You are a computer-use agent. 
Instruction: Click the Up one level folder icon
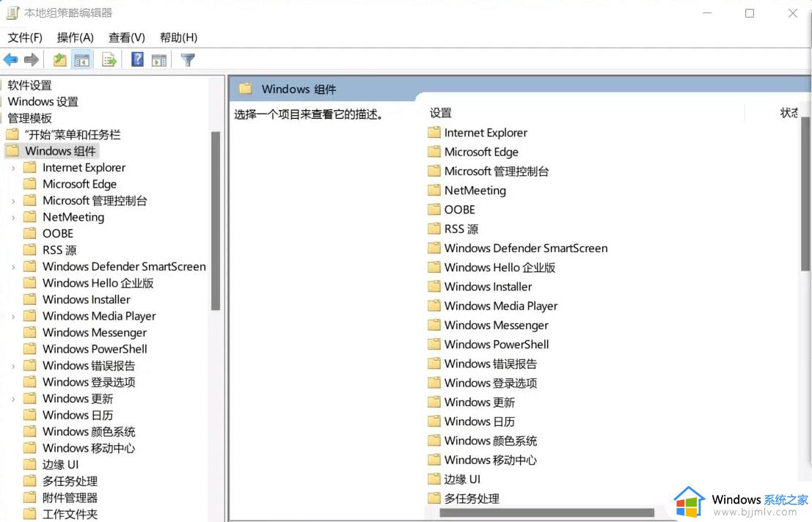[x=59, y=60]
